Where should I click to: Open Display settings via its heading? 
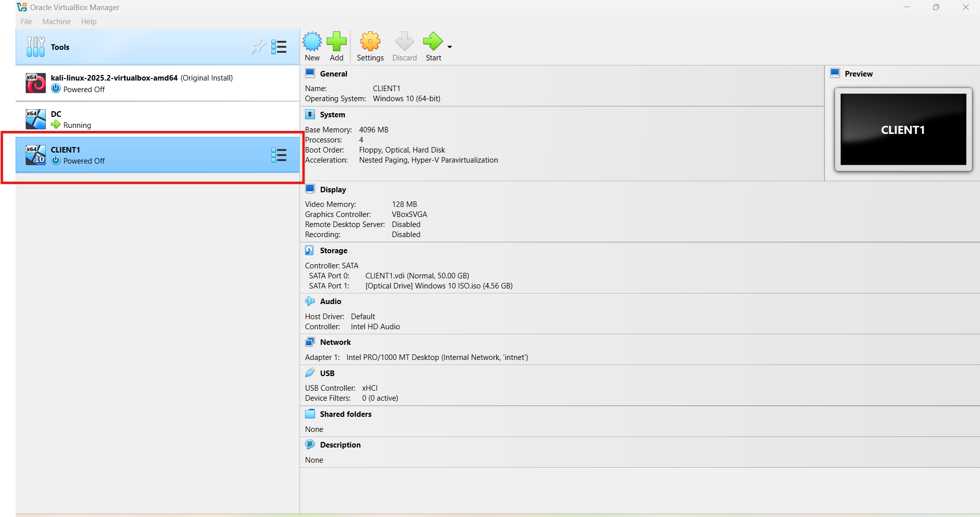coord(333,189)
